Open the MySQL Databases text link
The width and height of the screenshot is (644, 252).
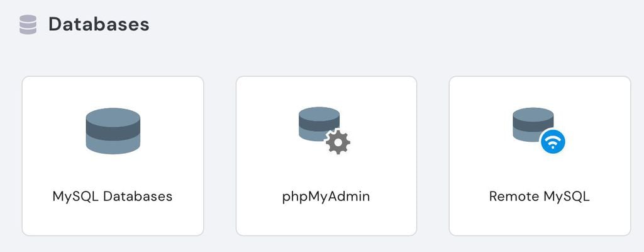coord(113,197)
